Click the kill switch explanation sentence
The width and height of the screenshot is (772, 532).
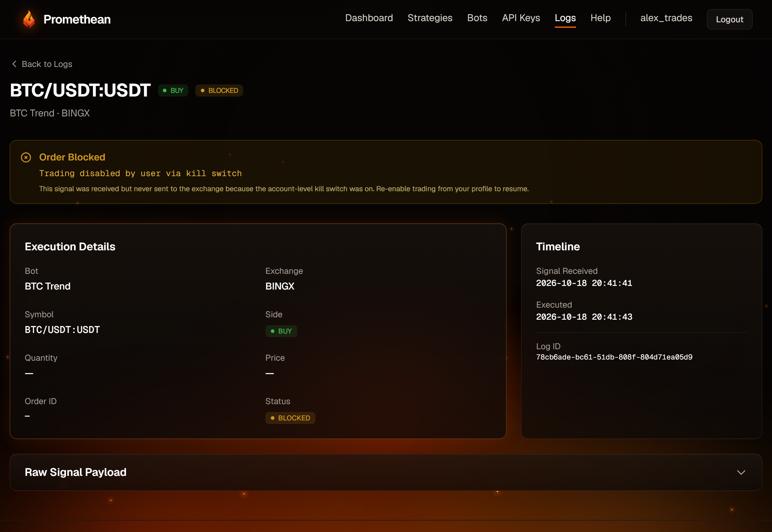point(284,189)
